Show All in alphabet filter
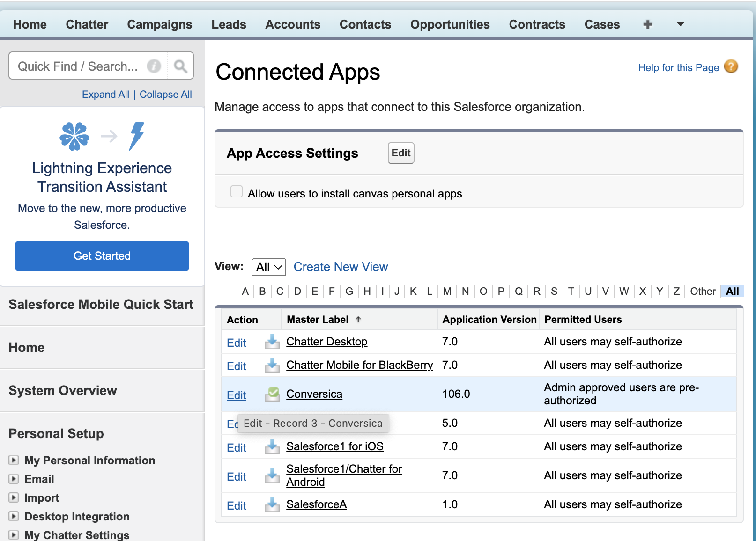The width and height of the screenshot is (756, 541). pos(732,292)
